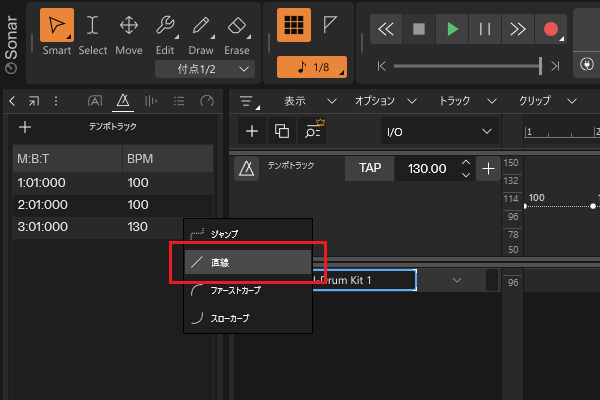
Task: Select the Move tool
Action: click(x=129, y=32)
